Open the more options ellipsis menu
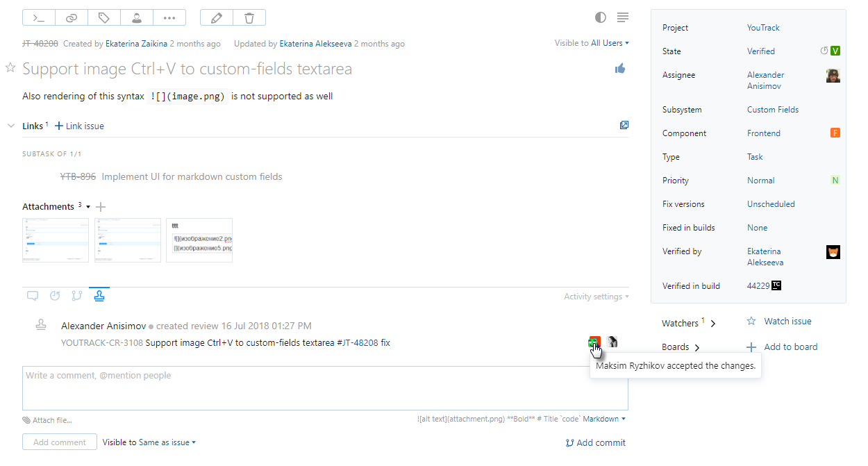868x466 pixels. (169, 18)
